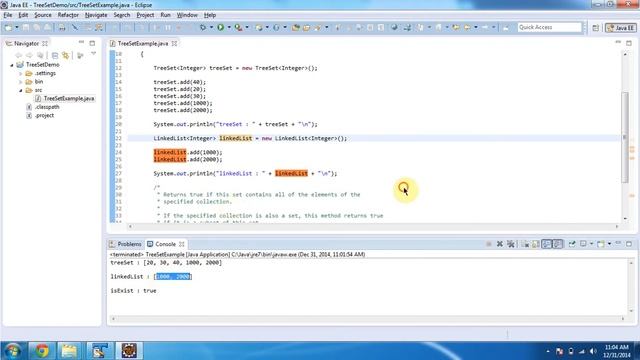The image size is (640, 360).
Task: Open the Source menu
Action: tap(43, 15)
